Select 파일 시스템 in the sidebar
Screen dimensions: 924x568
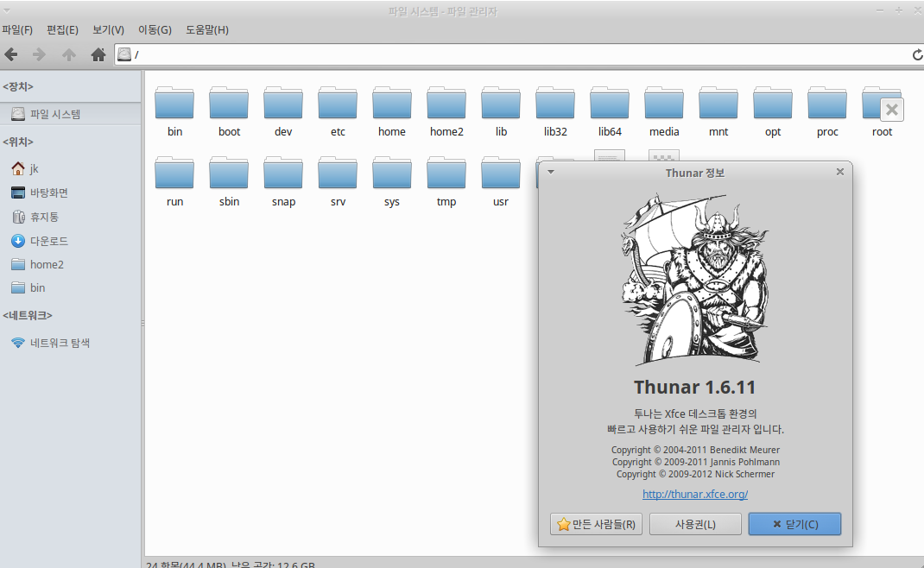click(x=71, y=114)
